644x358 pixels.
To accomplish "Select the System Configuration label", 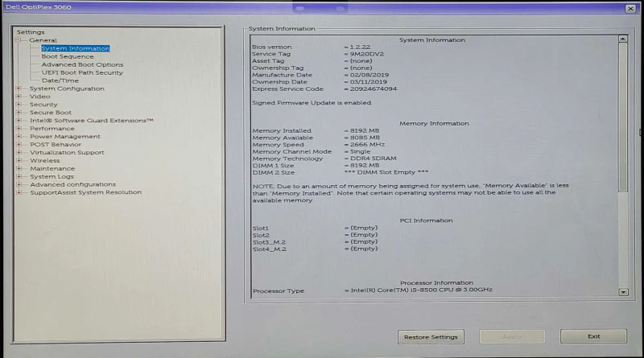I will [67, 88].
